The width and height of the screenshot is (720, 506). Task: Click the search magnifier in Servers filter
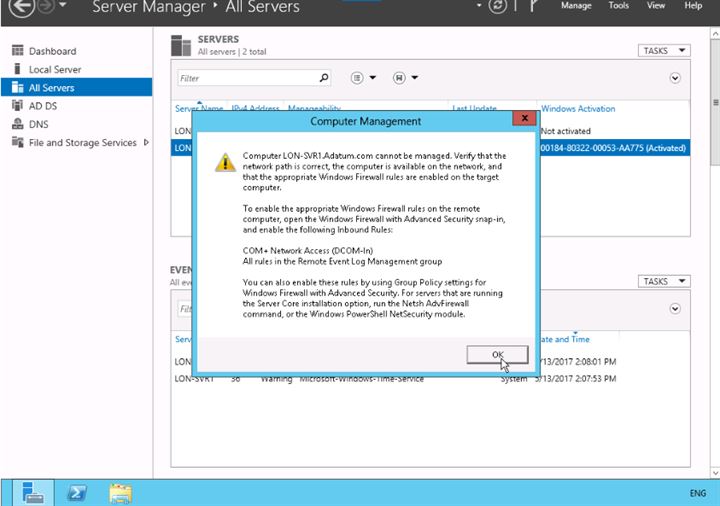324,78
